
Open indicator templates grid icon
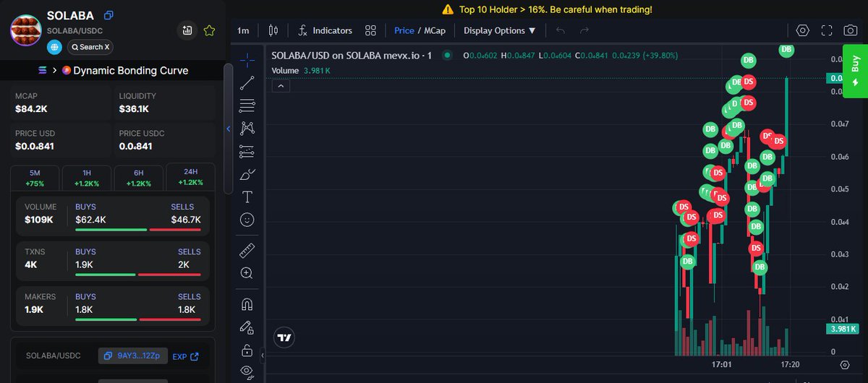tap(370, 30)
